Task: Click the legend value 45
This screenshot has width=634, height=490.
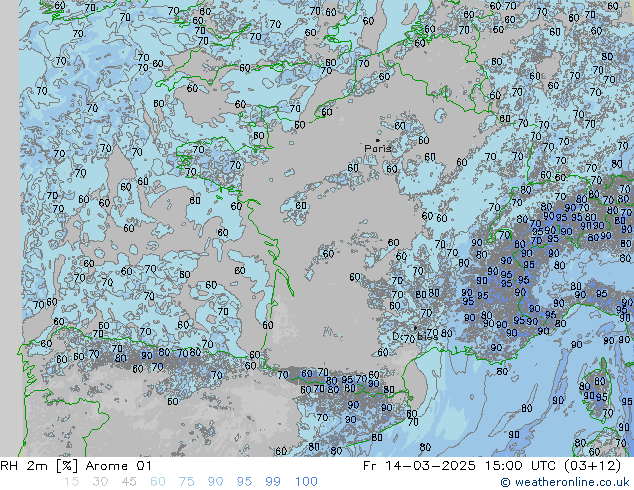Action: 129,482
